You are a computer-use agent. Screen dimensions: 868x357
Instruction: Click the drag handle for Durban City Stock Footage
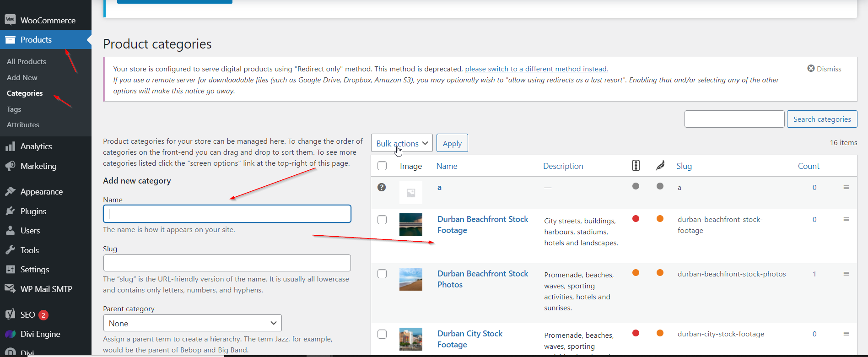pos(846,334)
